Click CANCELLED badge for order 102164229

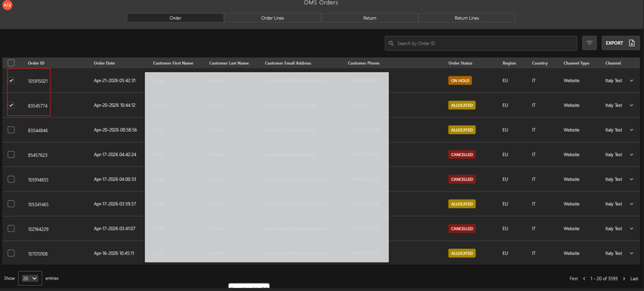point(462,229)
